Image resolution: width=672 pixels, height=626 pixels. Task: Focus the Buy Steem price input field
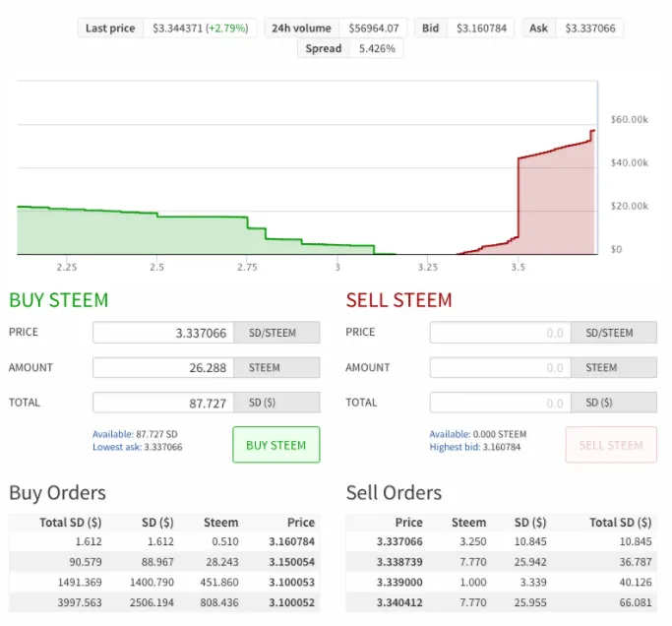coord(163,333)
